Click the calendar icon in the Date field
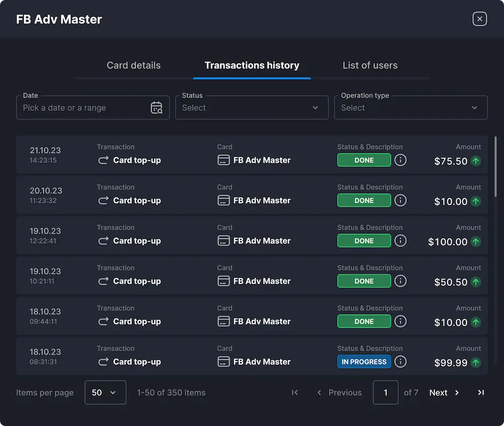 [156, 108]
